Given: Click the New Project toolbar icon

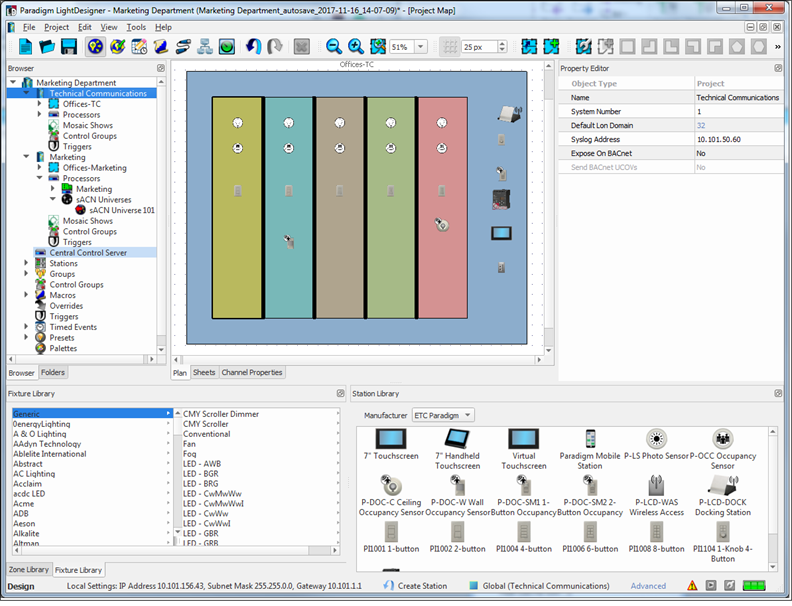Looking at the screenshot, I should pyautogui.click(x=25, y=47).
